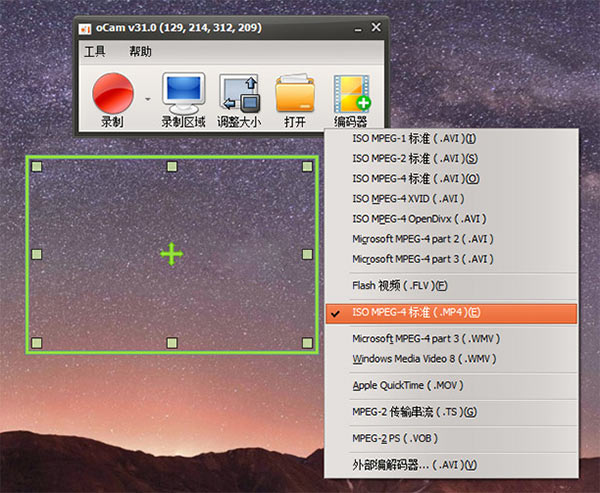Image resolution: width=600 pixels, height=493 pixels.
Task: Pick ISO MPEG-4 OpenDivx (.AVI)
Action: coord(452,219)
